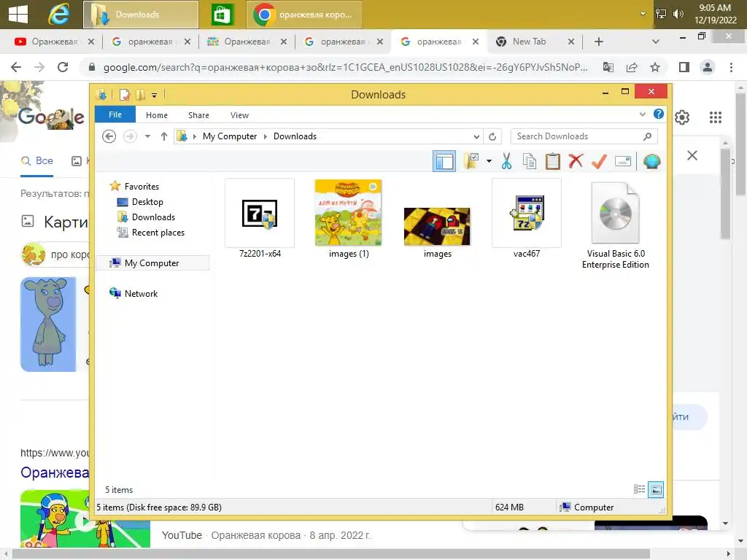Open Explorer Help question mark icon
Viewport: 747px width, 560px height.
point(659,114)
